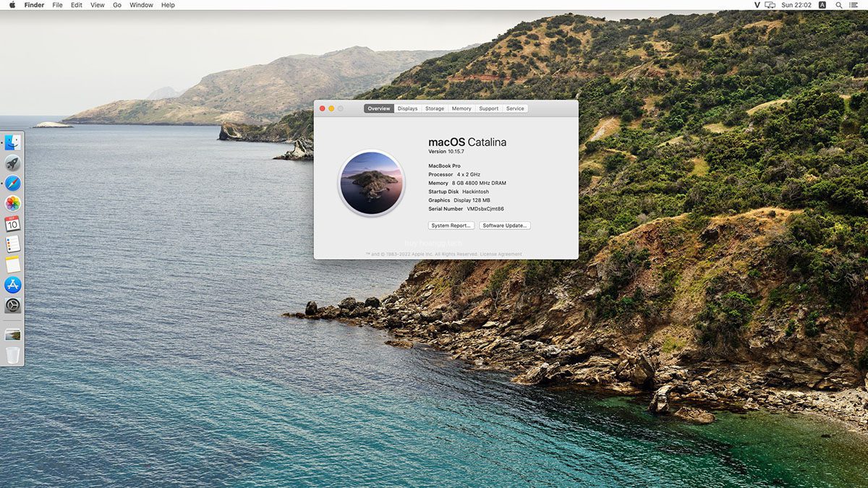Switch to the Service tab
The height and width of the screenshot is (488, 868).
(x=515, y=108)
